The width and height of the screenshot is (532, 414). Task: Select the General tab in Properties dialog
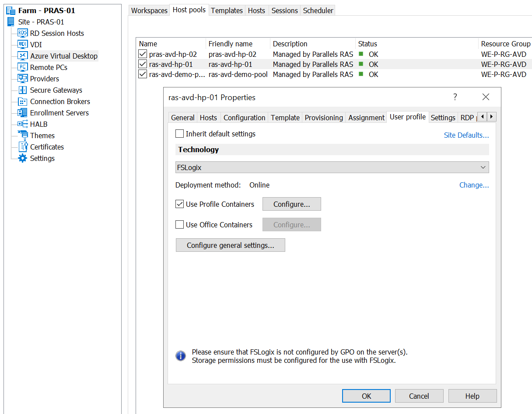pos(183,118)
